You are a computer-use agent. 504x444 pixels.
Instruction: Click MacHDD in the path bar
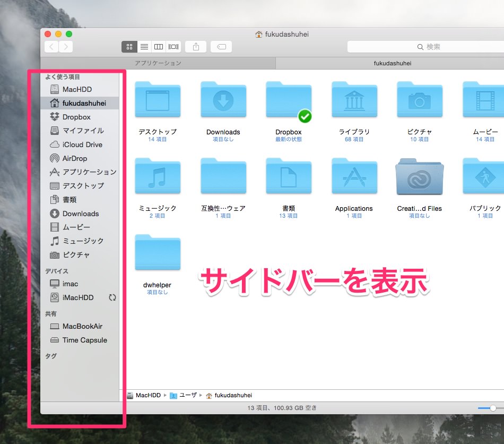(x=144, y=395)
